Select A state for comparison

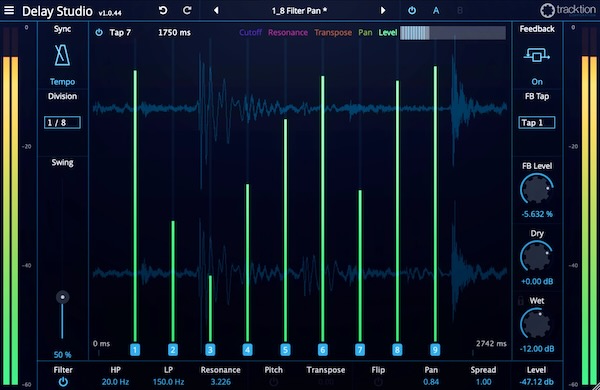(436, 11)
